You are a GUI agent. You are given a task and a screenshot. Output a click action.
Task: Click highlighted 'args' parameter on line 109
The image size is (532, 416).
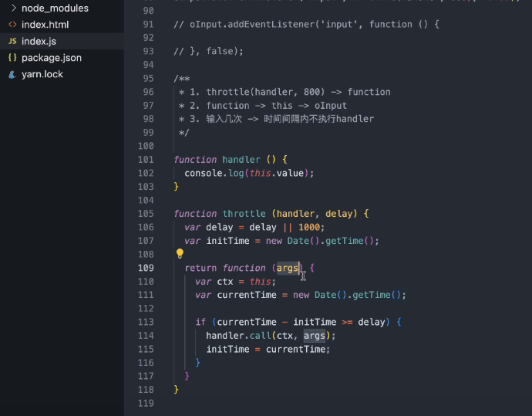coord(288,268)
